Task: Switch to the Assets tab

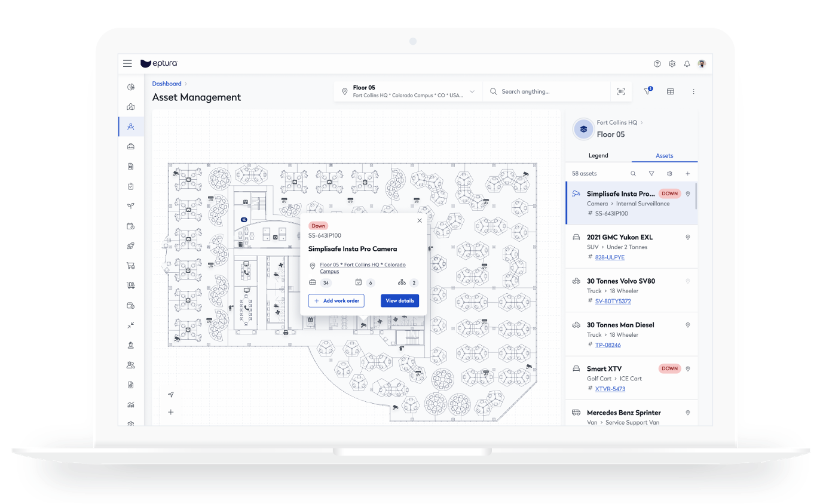Action: point(665,155)
